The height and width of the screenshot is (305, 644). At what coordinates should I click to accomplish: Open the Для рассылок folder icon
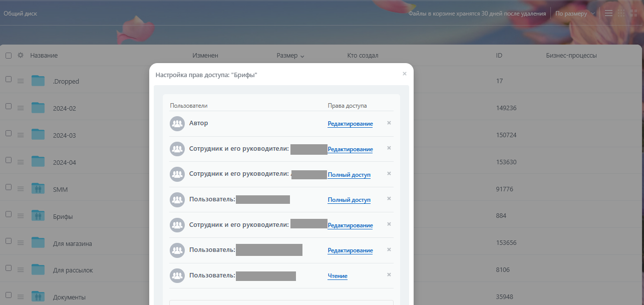pos(38,269)
